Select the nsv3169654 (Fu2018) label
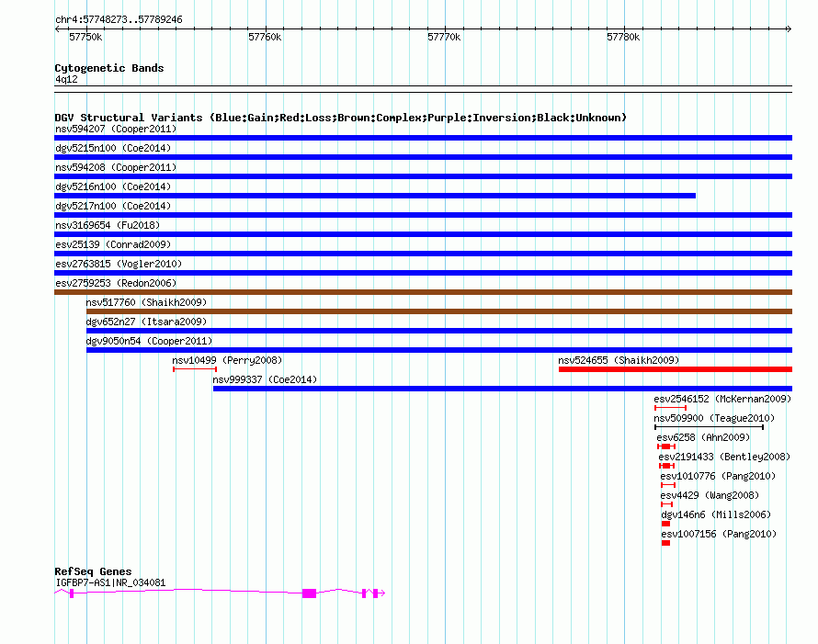Viewport: 818px width, 644px height. (x=108, y=225)
